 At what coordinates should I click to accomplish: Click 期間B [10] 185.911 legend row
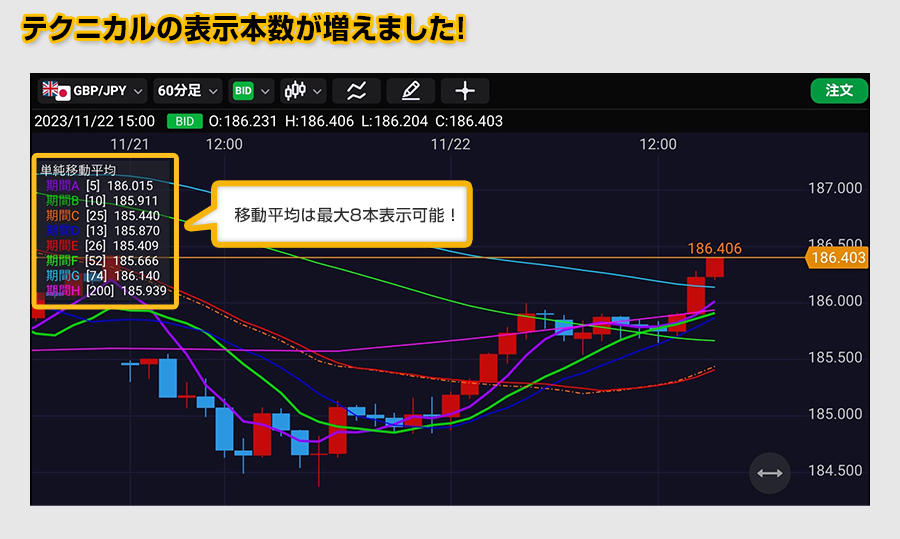click(102, 200)
